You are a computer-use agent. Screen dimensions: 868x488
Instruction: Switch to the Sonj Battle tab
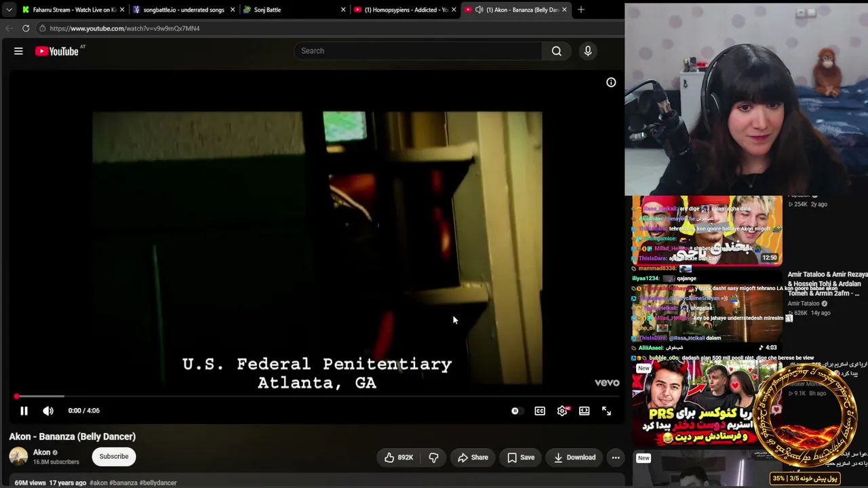click(x=293, y=9)
